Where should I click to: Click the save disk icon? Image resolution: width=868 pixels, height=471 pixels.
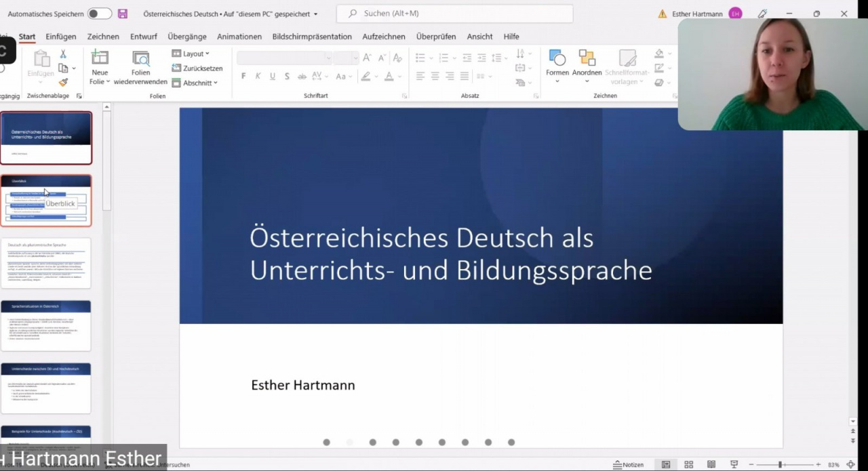coord(123,14)
